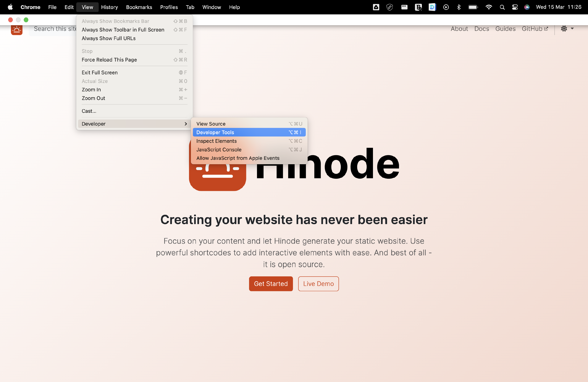Click the Search this site field
Image resolution: width=588 pixels, height=382 pixels.
55,29
